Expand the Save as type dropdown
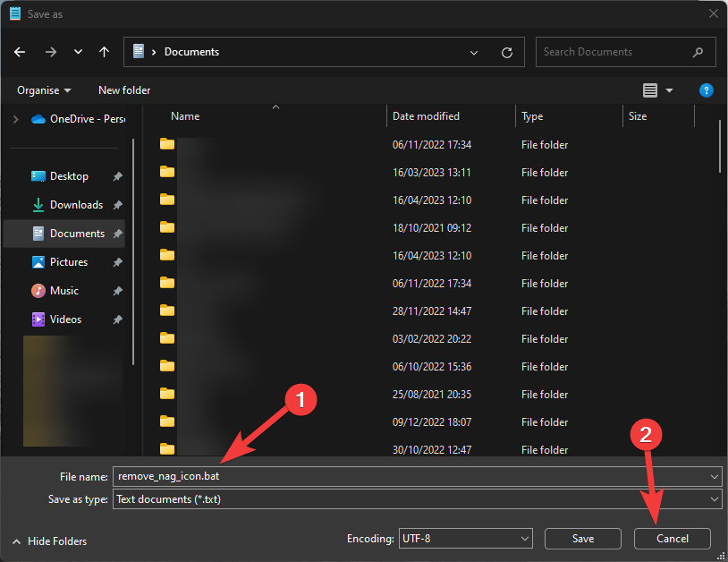The width and height of the screenshot is (728, 562). (x=714, y=499)
